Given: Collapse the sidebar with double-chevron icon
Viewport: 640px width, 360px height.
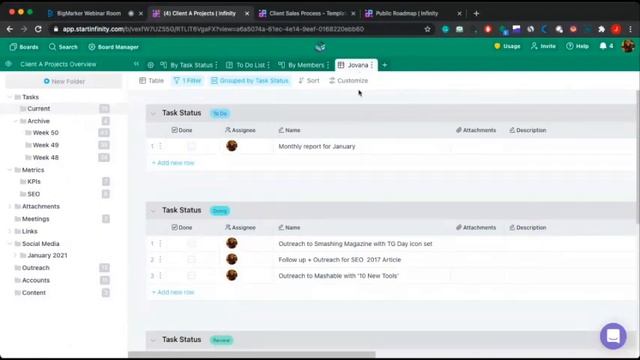Looking at the screenshot, I should click(x=136, y=64).
